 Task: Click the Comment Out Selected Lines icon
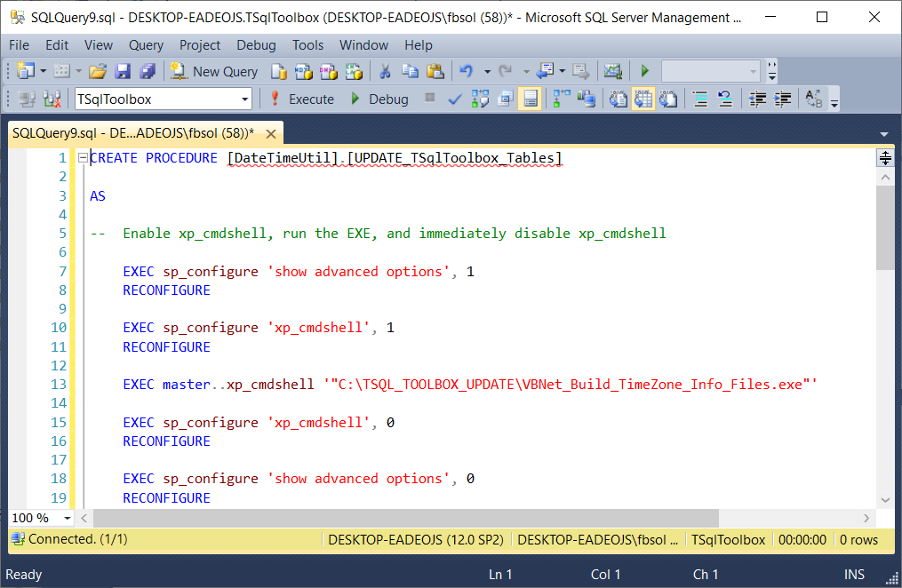click(700, 99)
